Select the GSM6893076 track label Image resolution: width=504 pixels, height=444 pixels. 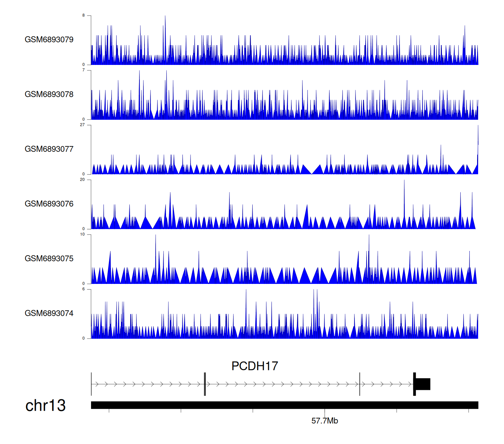49,204
